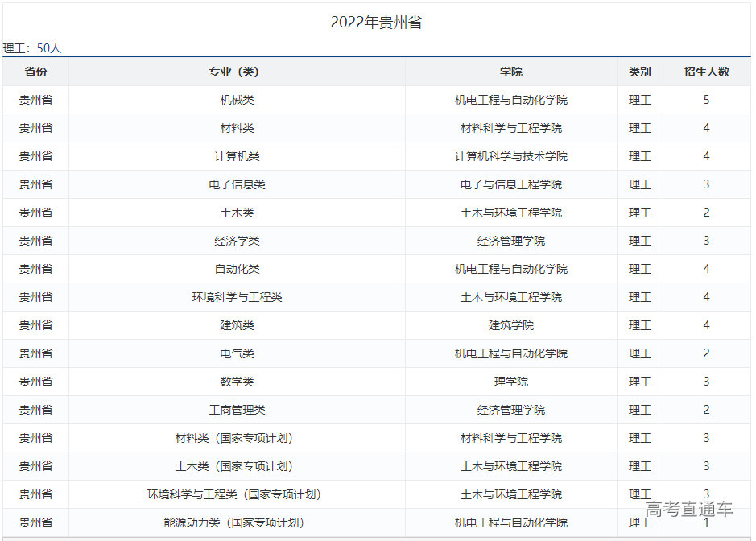Select the 机械类 major cell
Image resolution: width=756 pixels, height=541 pixels.
(237, 100)
